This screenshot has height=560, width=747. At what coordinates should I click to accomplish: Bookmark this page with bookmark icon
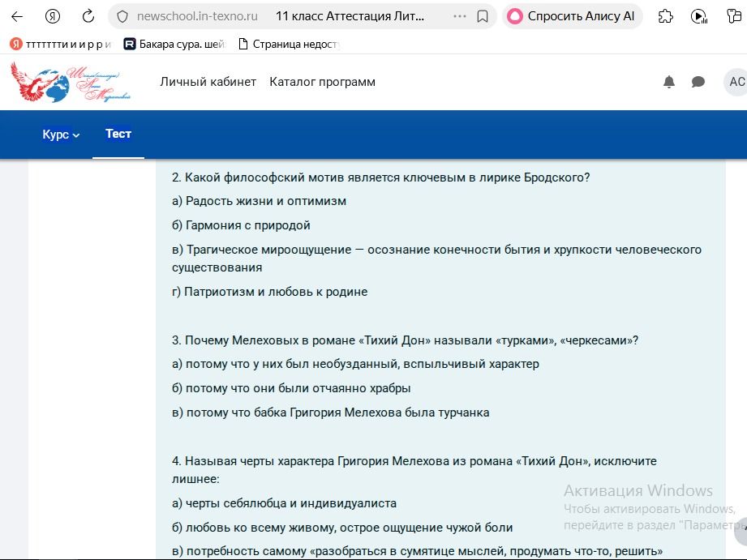point(483,17)
